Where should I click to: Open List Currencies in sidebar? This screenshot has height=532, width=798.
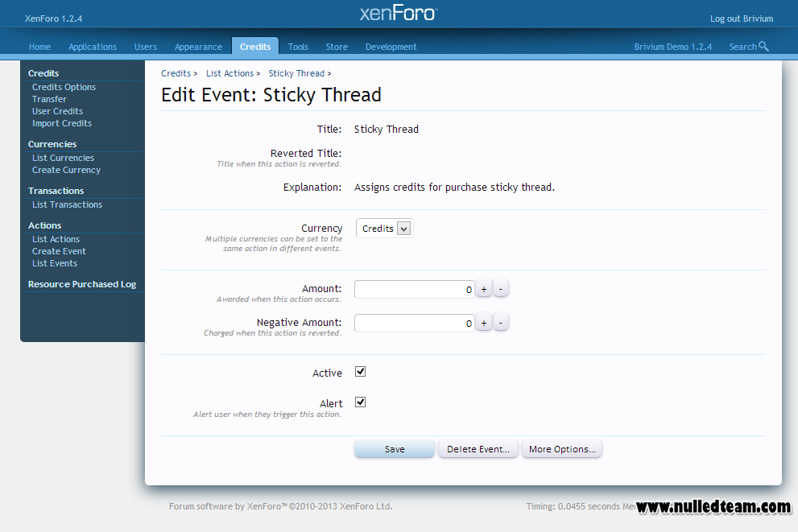pyautogui.click(x=63, y=159)
